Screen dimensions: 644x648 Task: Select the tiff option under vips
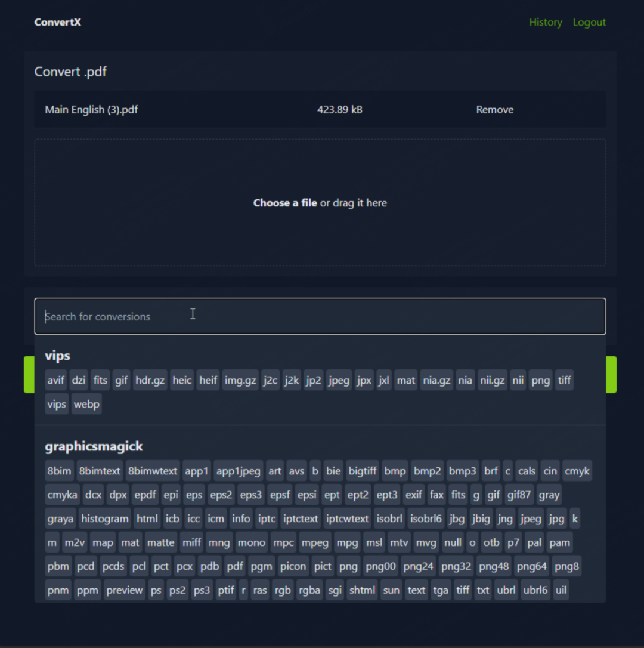pos(564,380)
